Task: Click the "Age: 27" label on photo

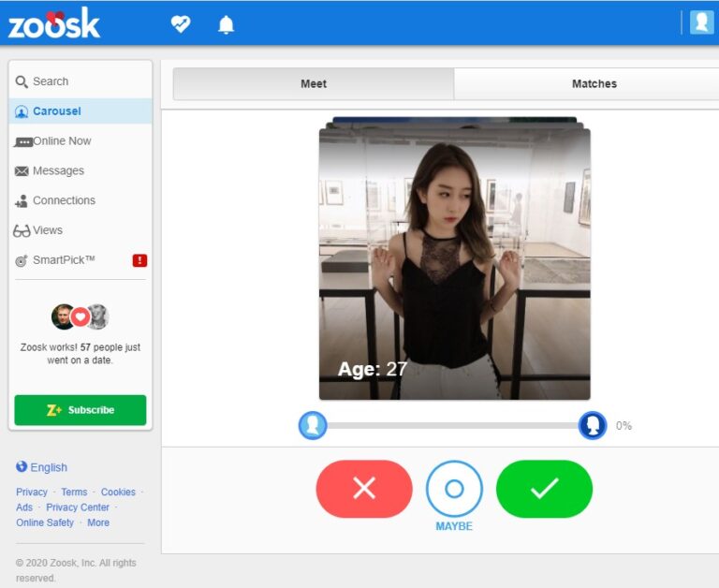Action: (x=373, y=369)
